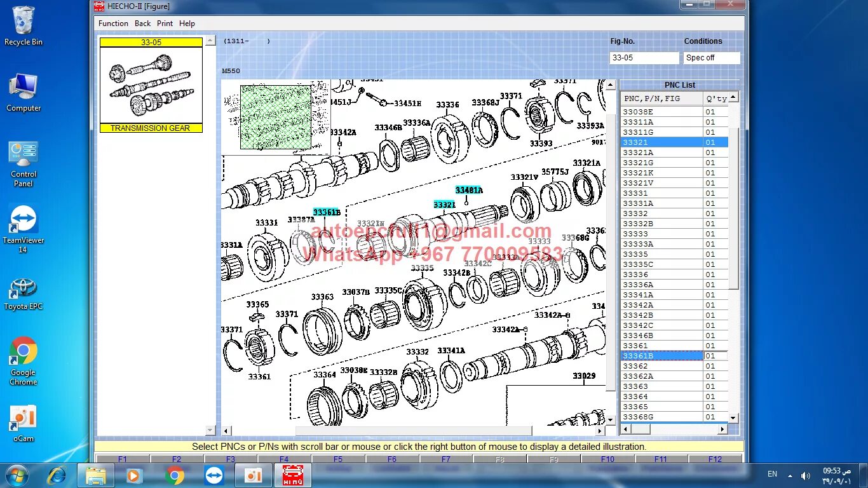Click the volume icon in system tray

(805, 475)
